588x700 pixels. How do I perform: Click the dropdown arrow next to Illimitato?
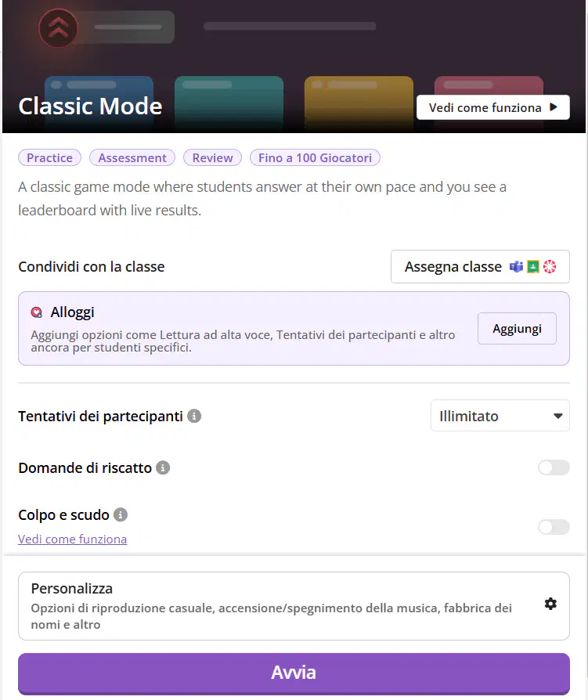557,416
